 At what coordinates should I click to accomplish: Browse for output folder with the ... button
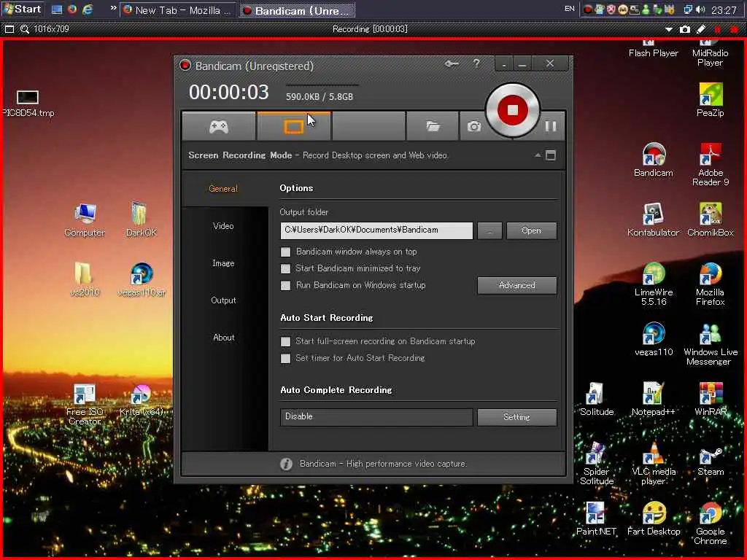(x=489, y=230)
